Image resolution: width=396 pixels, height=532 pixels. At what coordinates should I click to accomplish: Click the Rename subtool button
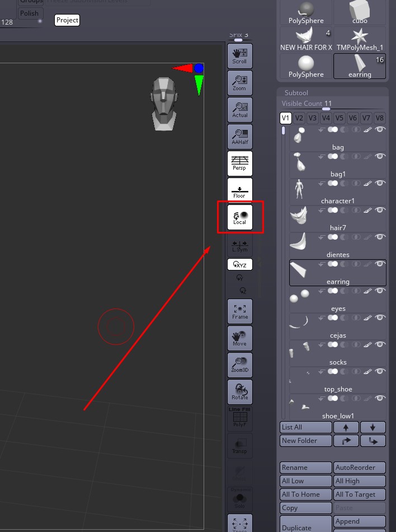pos(305,468)
